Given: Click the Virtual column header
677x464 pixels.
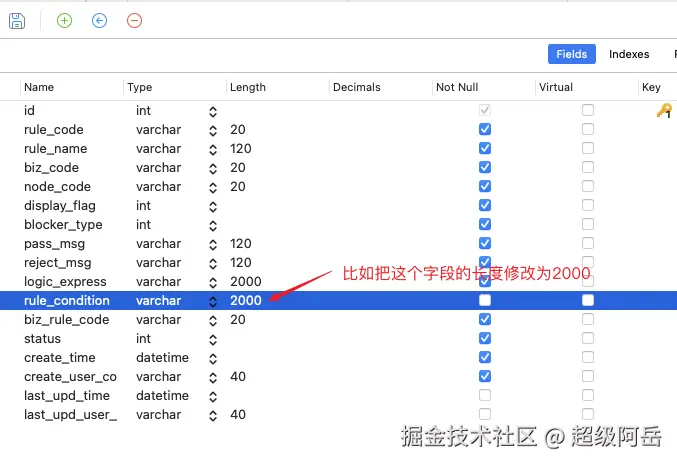Looking at the screenshot, I should point(556,87).
